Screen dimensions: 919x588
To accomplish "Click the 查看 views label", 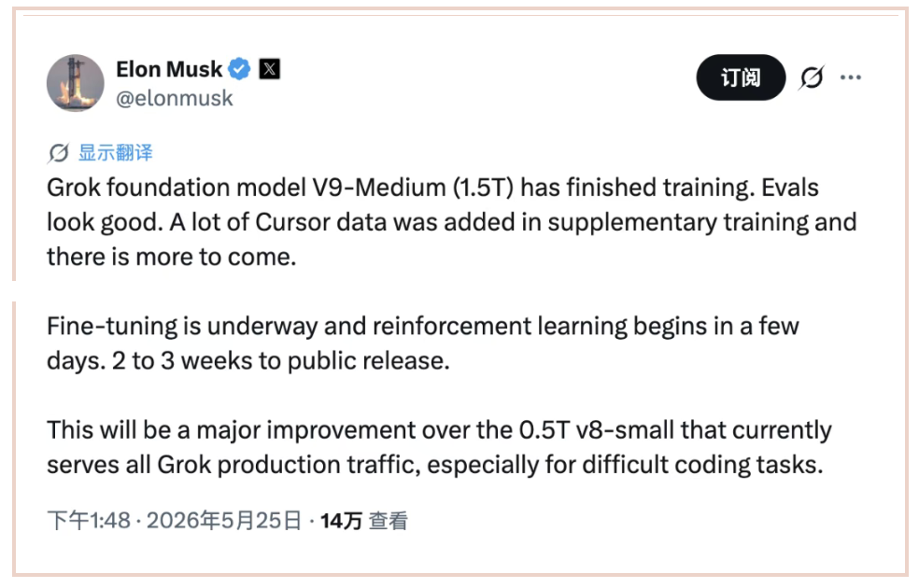I will (388, 521).
